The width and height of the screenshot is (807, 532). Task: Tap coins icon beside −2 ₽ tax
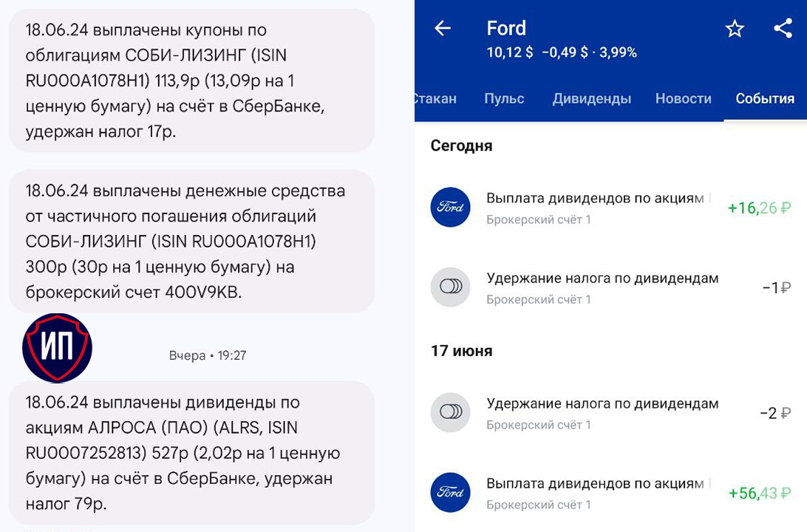[x=450, y=413]
